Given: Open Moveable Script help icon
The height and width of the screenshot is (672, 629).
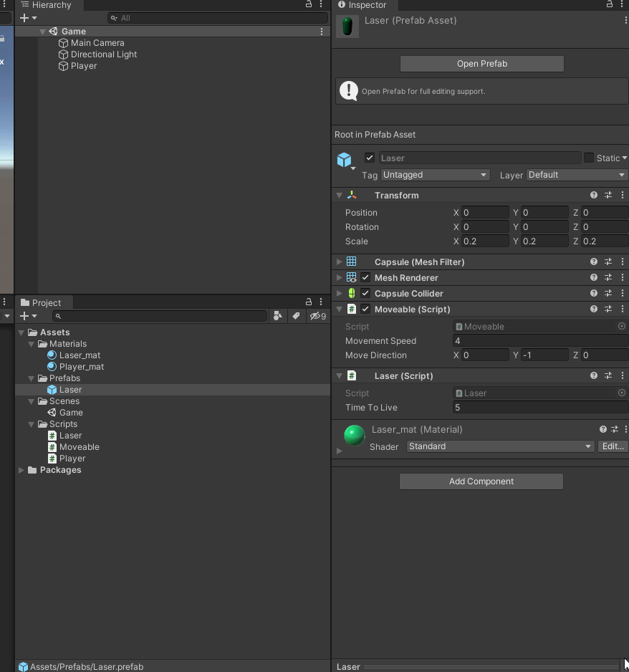Looking at the screenshot, I should [x=593, y=309].
